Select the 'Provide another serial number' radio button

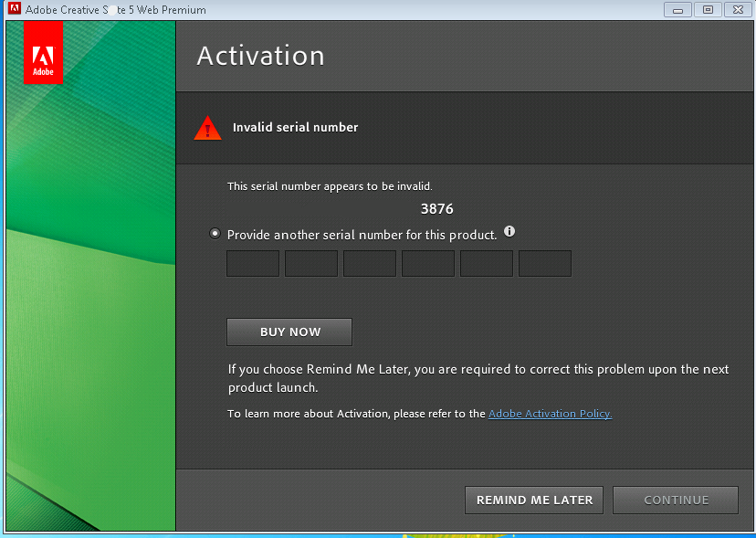[x=215, y=234]
